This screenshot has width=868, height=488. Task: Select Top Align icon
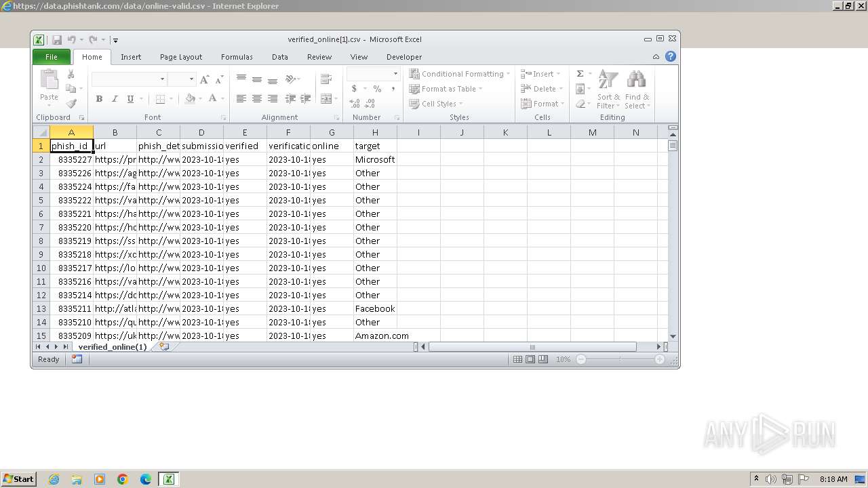point(241,79)
